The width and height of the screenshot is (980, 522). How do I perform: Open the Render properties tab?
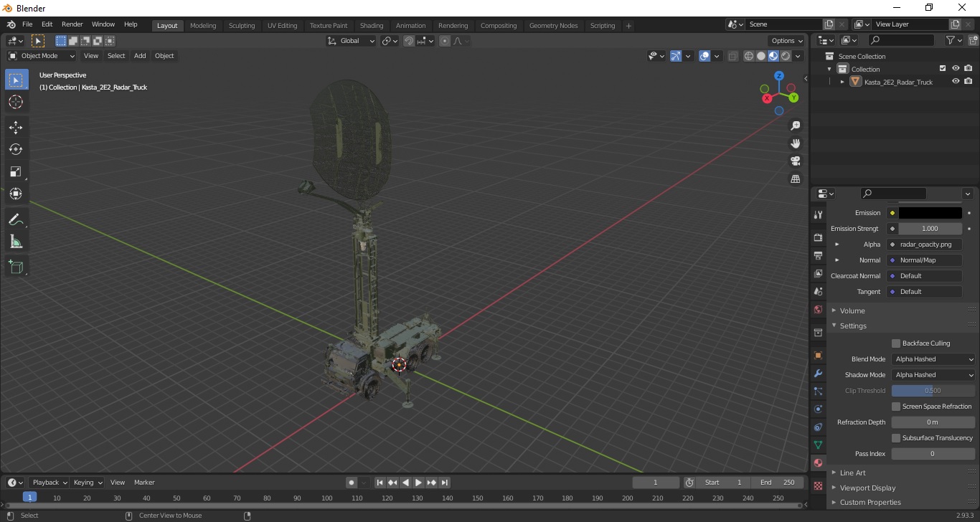(x=818, y=237)
